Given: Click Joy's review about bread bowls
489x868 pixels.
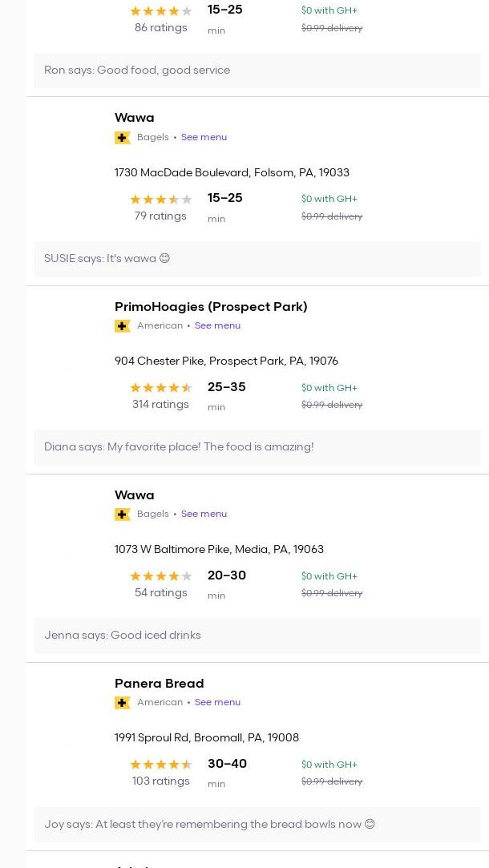Looking at the screenshot, I should tap(209, 825).
